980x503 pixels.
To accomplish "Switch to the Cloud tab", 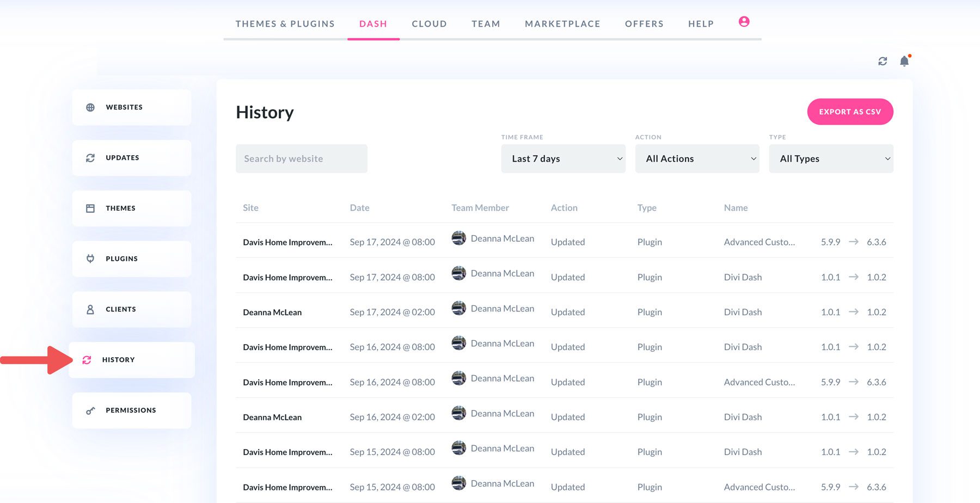I will pos(429,23).
